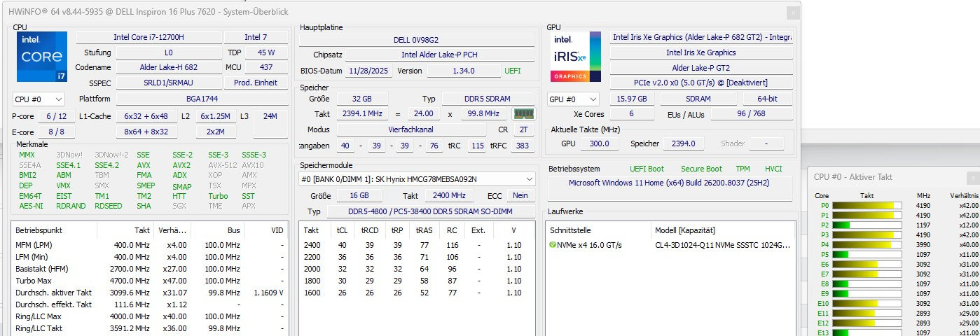Click the Verhältnis column header in Aktiver Takt

964,195
